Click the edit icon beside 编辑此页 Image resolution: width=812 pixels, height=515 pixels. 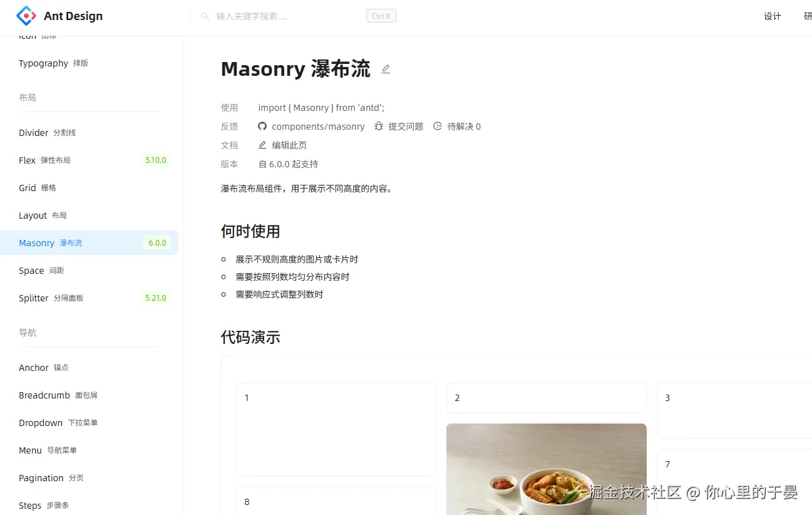click(262, 145)
